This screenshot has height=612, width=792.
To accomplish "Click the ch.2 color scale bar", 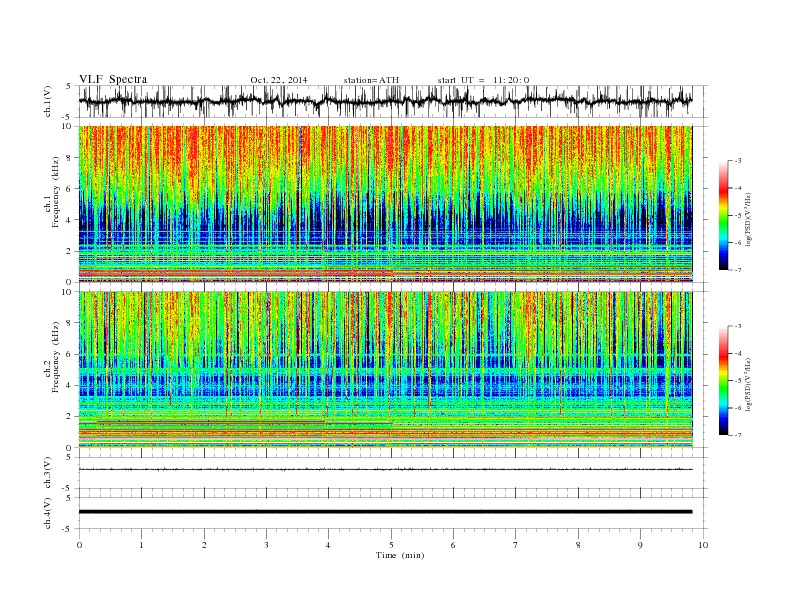I will point(723,381).
